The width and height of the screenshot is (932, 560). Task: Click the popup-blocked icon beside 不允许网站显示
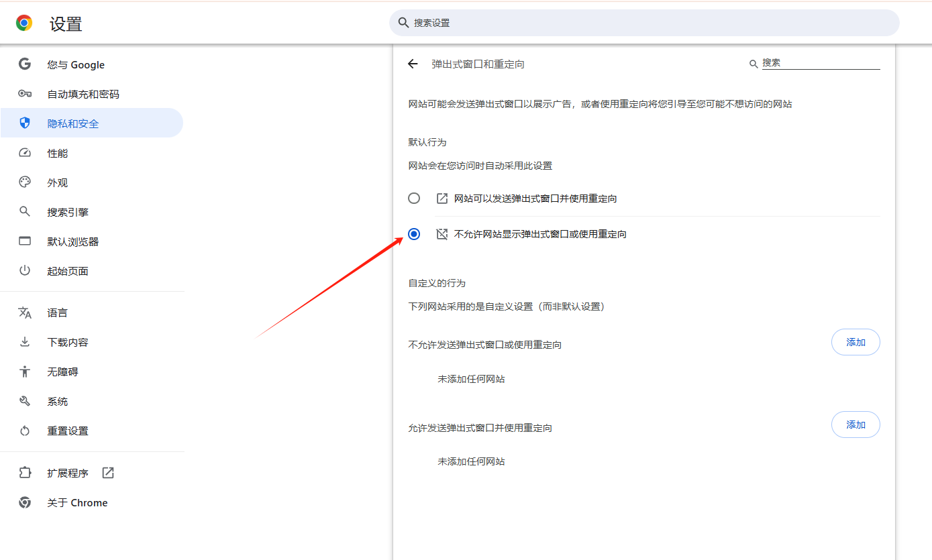[x=442, y=234]
